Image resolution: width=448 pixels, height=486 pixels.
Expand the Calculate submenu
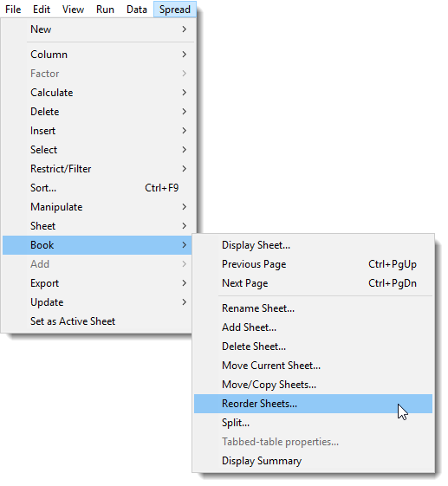tap(99, 93)
